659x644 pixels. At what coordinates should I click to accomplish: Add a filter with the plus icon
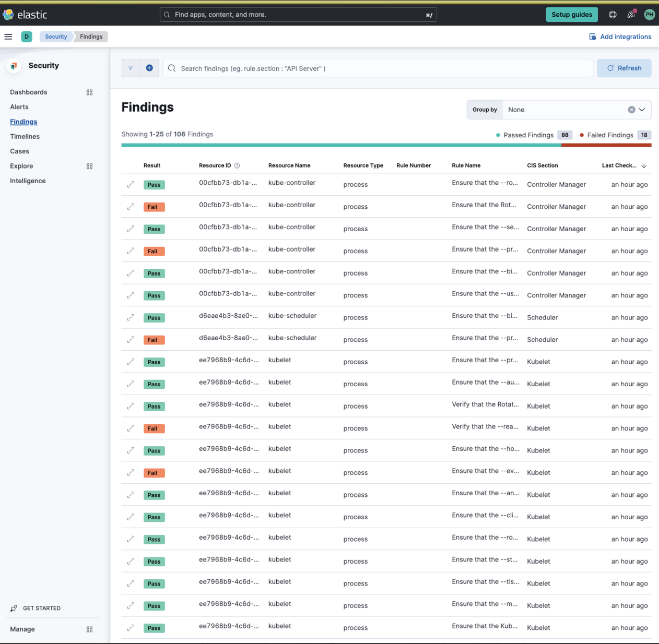tap(149, 68)
